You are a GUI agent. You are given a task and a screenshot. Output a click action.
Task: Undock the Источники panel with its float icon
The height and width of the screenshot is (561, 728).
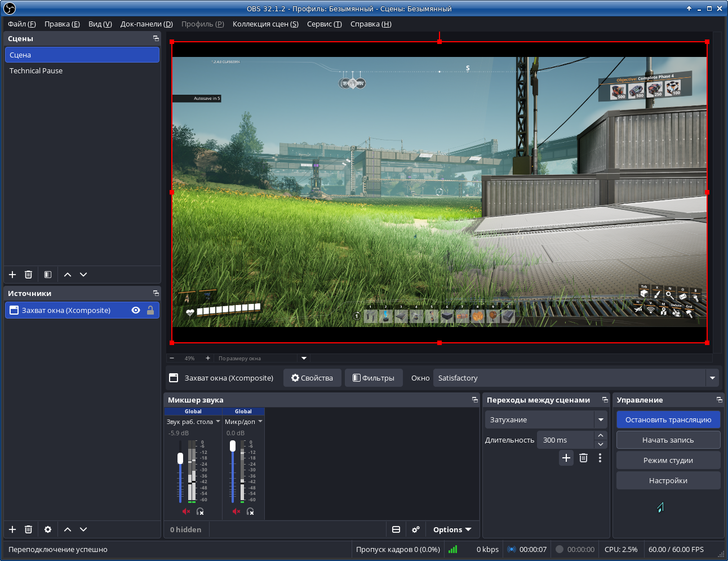coord(156,293)
